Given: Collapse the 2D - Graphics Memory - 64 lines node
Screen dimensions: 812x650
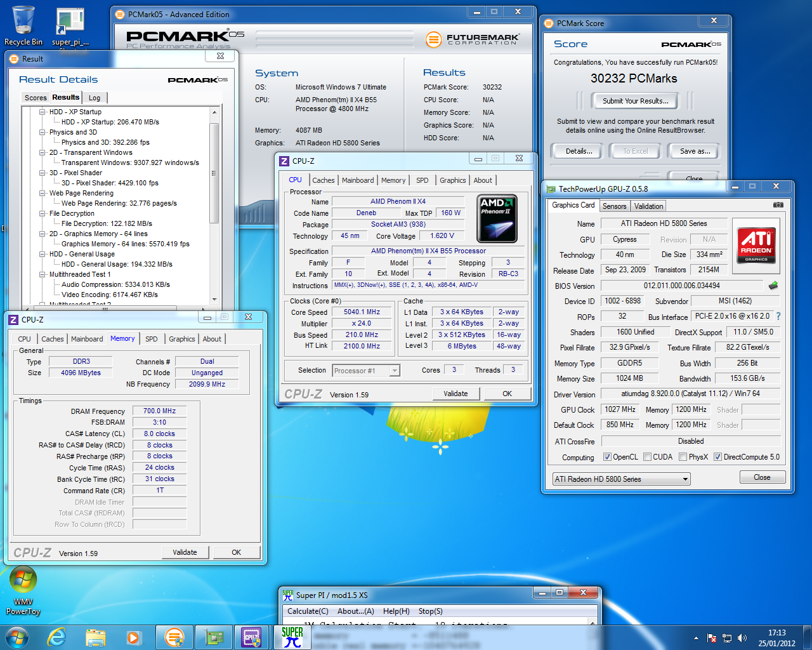Looking at the screenshot, I should coord(43,234).
